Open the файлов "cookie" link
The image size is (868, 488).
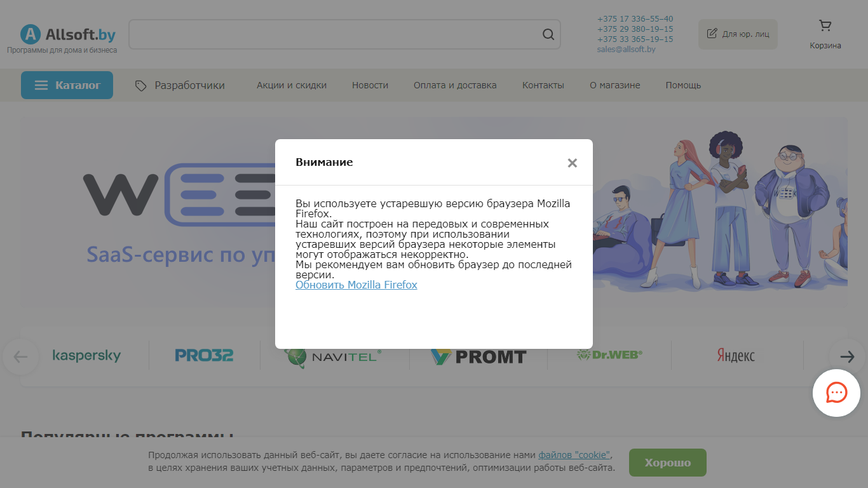click(574, 455)
